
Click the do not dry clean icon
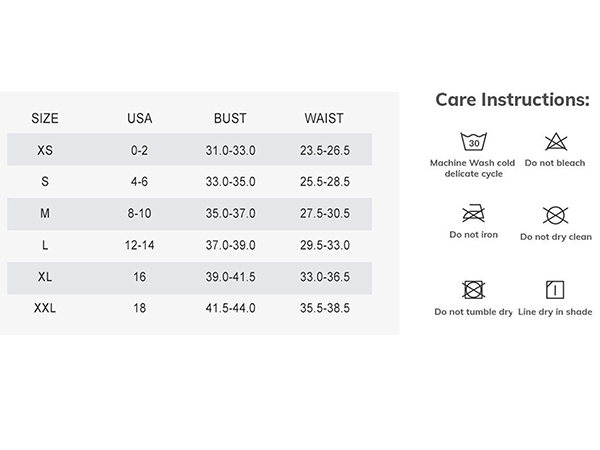(x=555, y=215)
